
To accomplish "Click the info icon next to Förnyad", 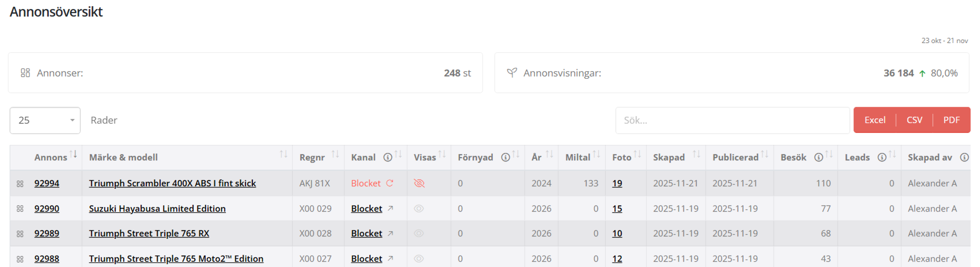I will click(505, 157).
